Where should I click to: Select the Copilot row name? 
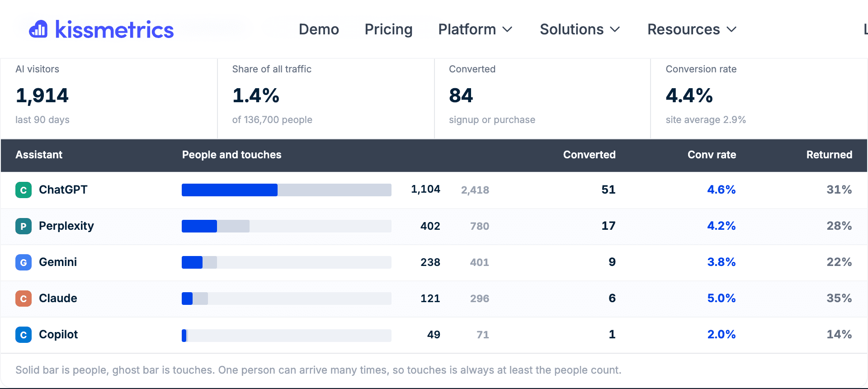coord(58,334)
